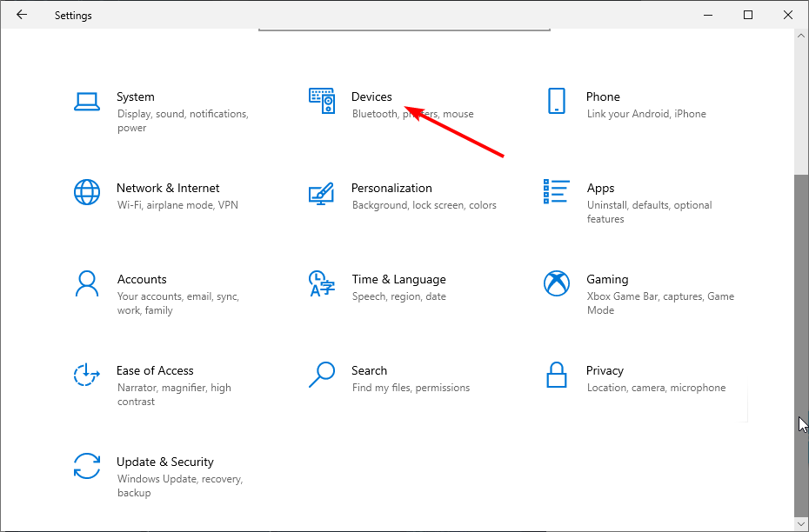Open the Update & Security label
Image resolution: width=809 pixels, height=532 pixels.
tap(165, 462)
